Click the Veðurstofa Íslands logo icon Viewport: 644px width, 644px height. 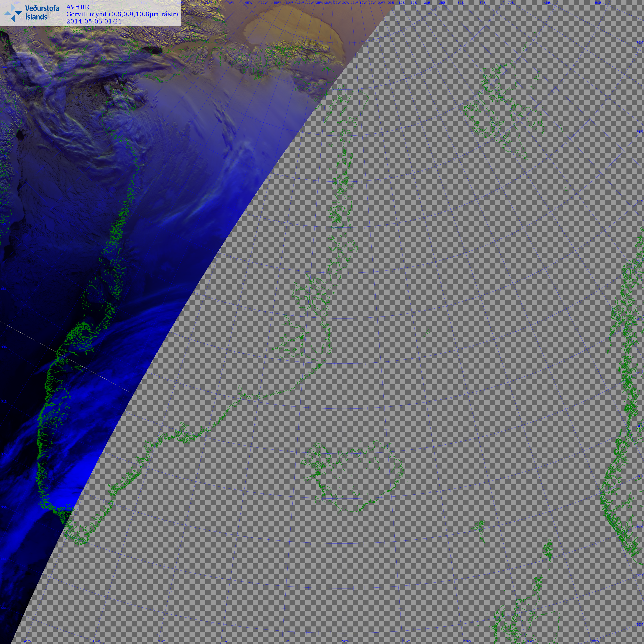(x=13, y=13)
